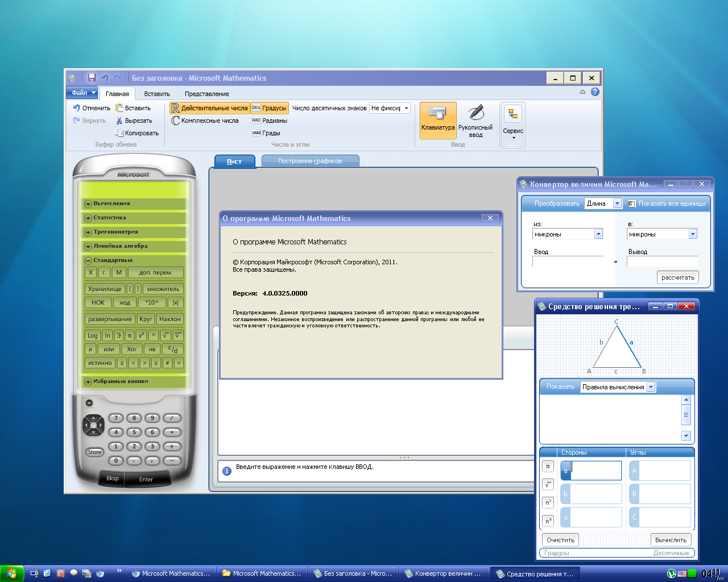Select the Лист worksheet tab
Viewport: 728px width, 582px height.
click(x=234, y=161)
